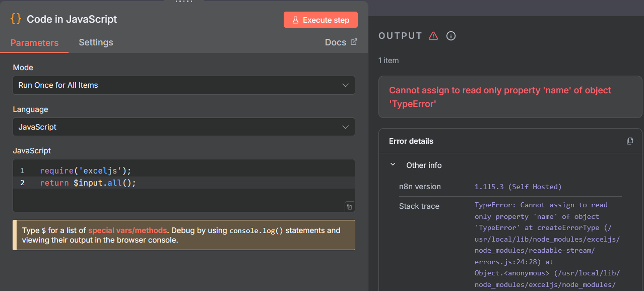The height and width of the screenshot is (291, 644).
Task: Click the n8n version value 1.115.3
Action: click(x=518, y=187)
